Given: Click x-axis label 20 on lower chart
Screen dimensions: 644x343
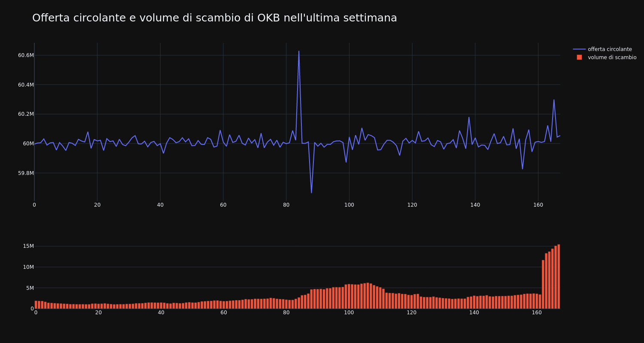Looking at the screenshot, I should click(98, 313).
